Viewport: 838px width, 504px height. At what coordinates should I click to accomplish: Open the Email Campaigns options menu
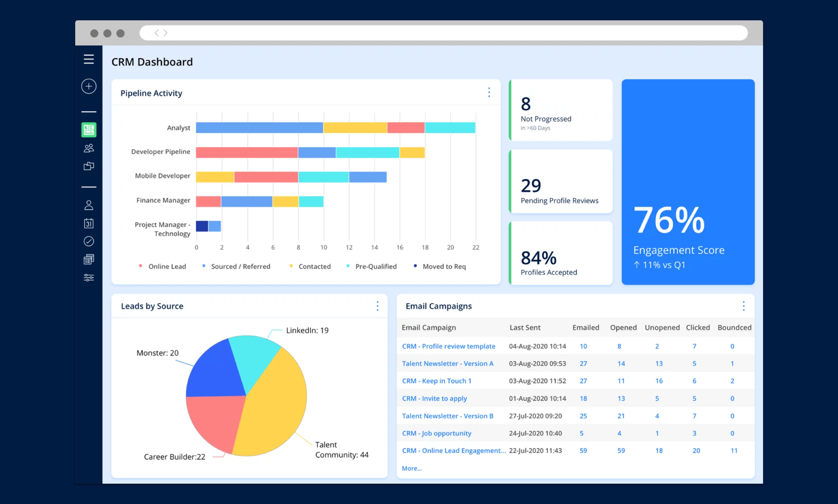743,306
